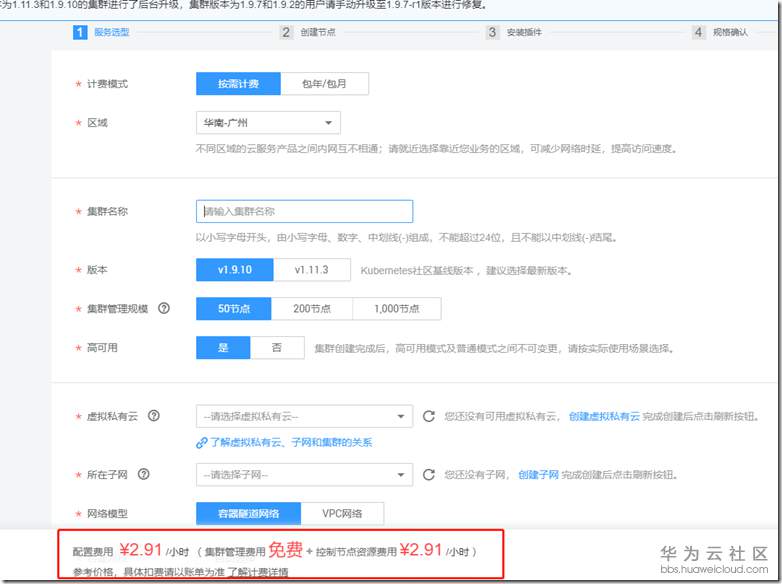Select version v1.9.10
Screen dimensions: 782x584
coord(234,270)
